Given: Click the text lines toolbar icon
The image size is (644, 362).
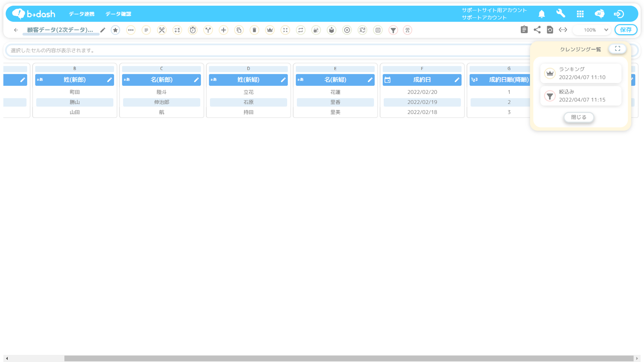Looking at the screenshot, I should pos(146,30).
